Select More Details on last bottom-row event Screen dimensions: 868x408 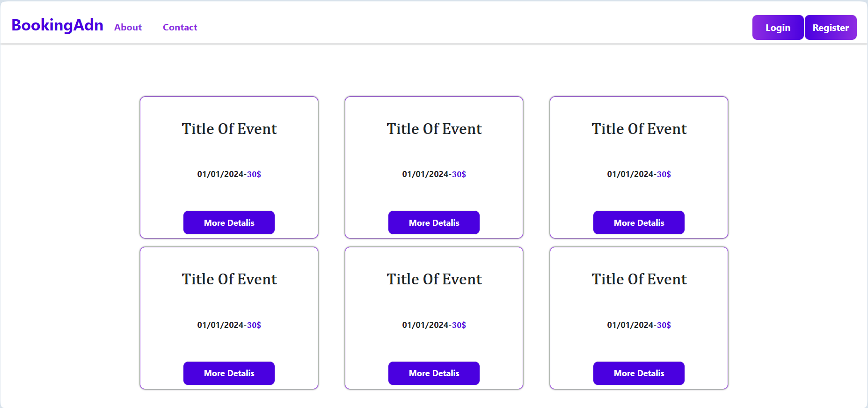(x=639, y=373)
